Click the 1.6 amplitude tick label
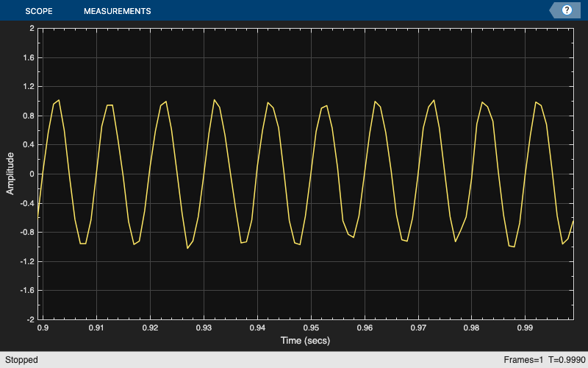The image size is (588, 368). point(29,57)
